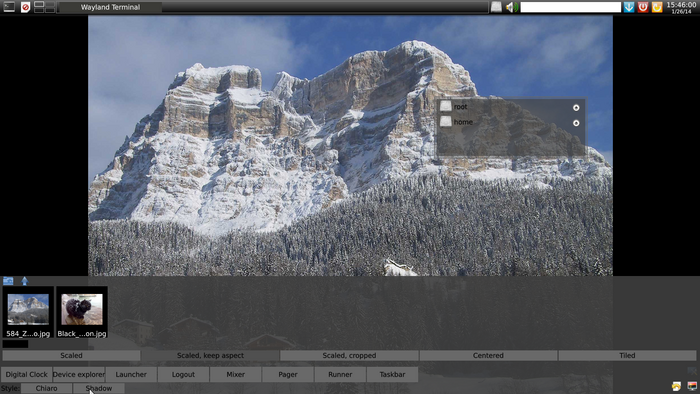Add the Pager widget
This screenshot has width=700, height=394.
tap(288, 374)
